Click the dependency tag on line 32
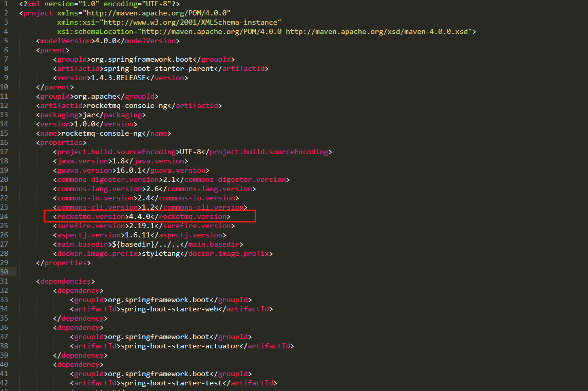588x391 pixels. click(x=79, y=291)
